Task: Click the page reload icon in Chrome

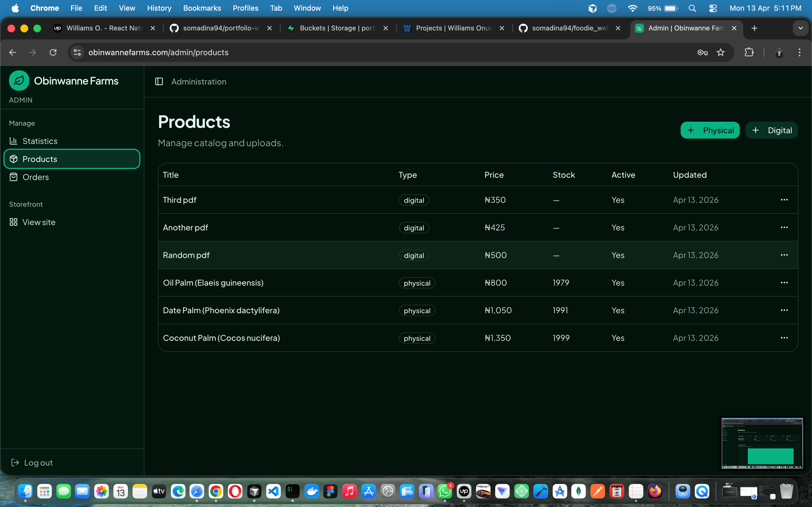Action: (x=53, y=52)
